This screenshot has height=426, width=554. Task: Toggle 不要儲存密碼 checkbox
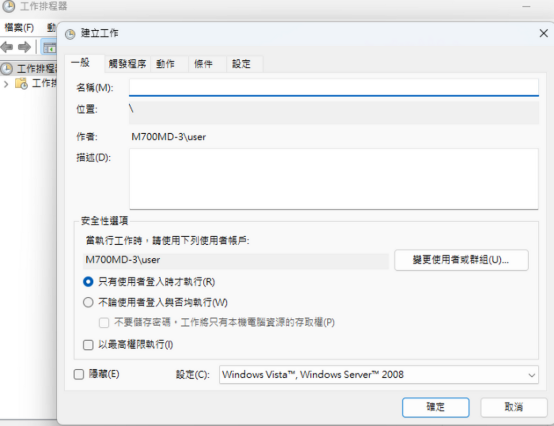point(104,323)
